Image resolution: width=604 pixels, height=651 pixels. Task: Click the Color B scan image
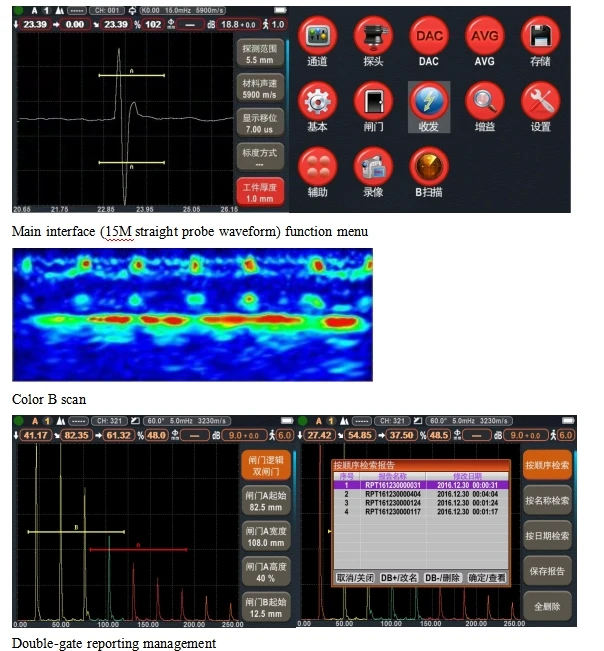192,315
